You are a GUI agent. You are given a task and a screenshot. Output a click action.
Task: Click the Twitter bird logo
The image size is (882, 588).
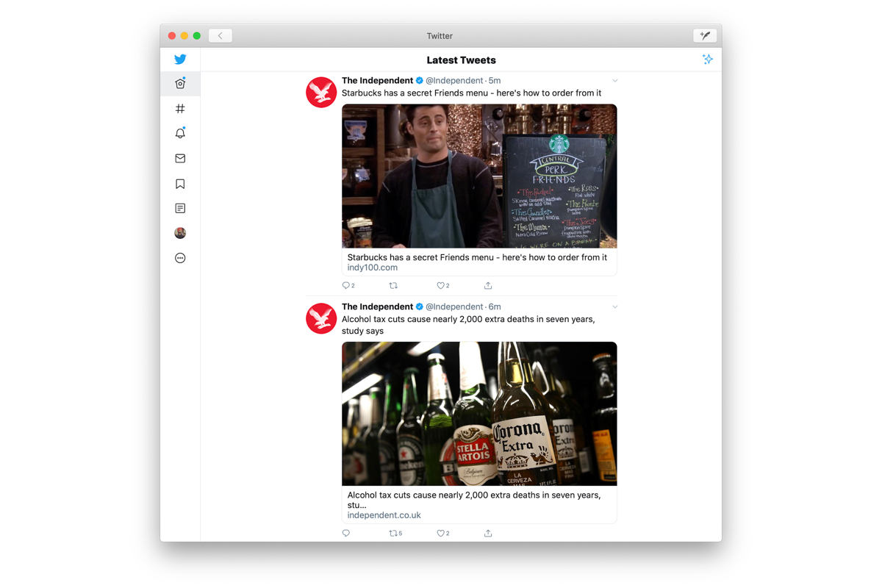click(180, 60)
